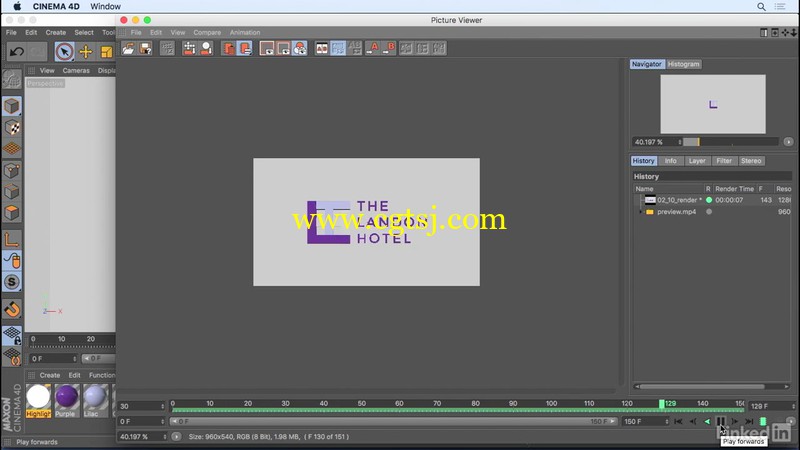Toggle the green loop playback button

tap(763, 421)
